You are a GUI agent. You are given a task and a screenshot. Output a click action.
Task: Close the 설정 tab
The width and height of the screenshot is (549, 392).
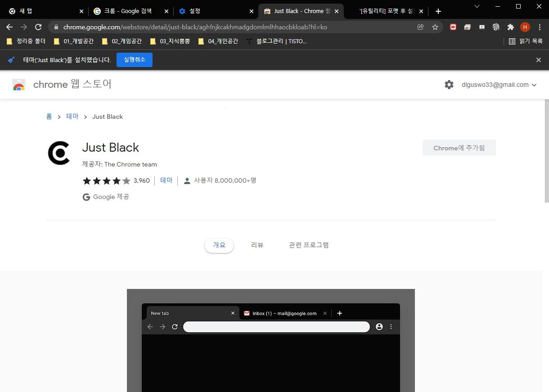tap(251, 11)
